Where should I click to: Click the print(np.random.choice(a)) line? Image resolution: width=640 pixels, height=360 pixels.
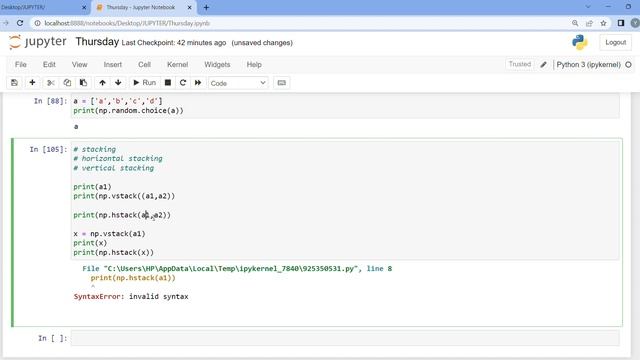[129, 111]
